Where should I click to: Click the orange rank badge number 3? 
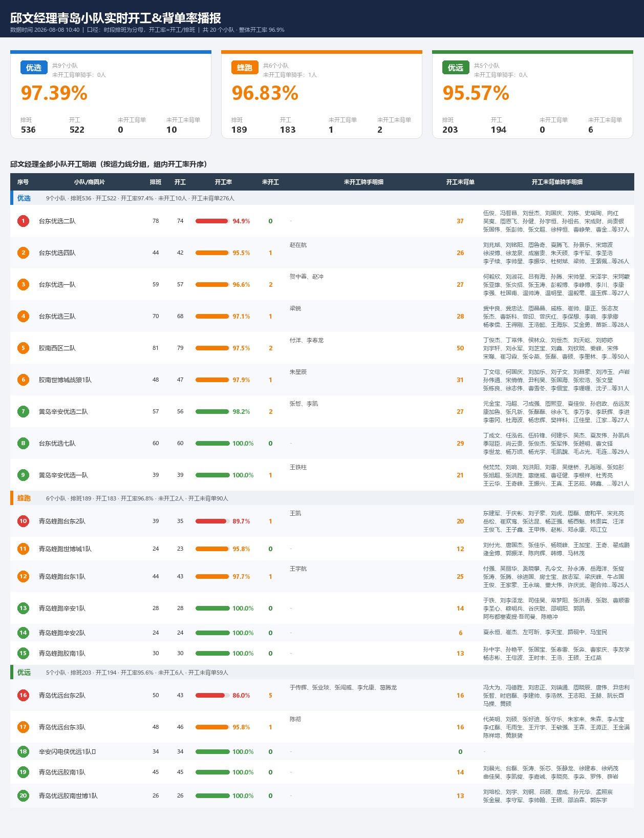23,284
